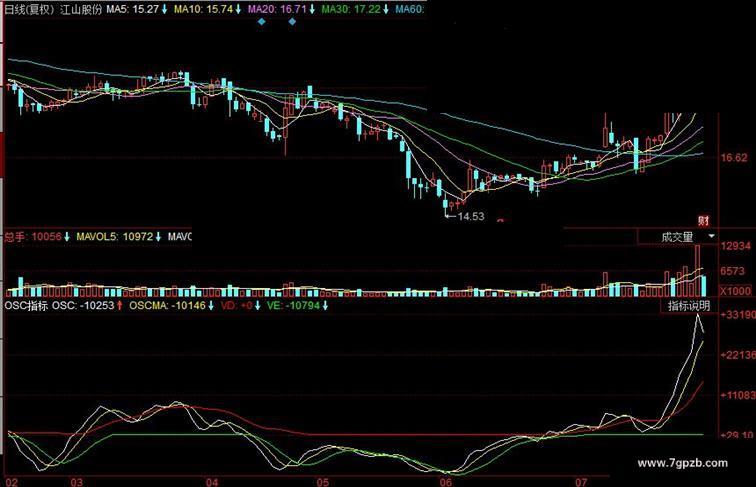This screenshot has width=756, height=487.
Task: Click the down arrow after VE value
Action: (325, 306)
